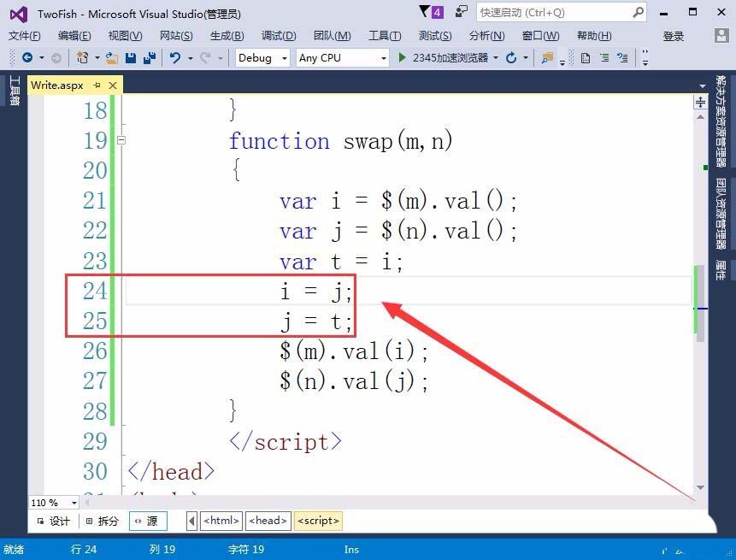Open the feedback notification flag icon
Screen dimensions: 736x560
tap(425, 11)
